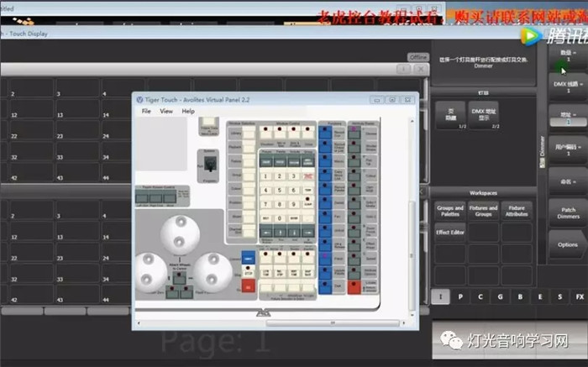Open the File menu in Virtual Panel

click(146, 111)
